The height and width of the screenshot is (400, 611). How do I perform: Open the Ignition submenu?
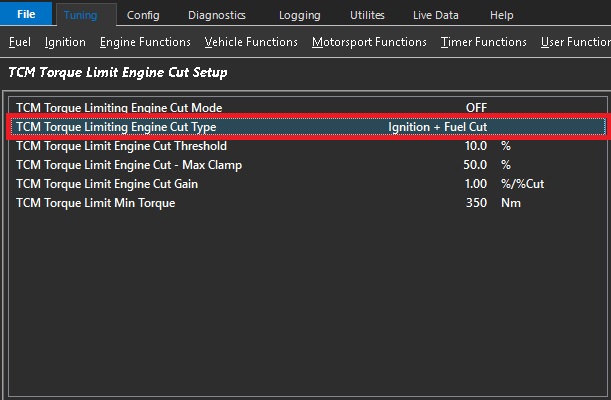[64, 42]
